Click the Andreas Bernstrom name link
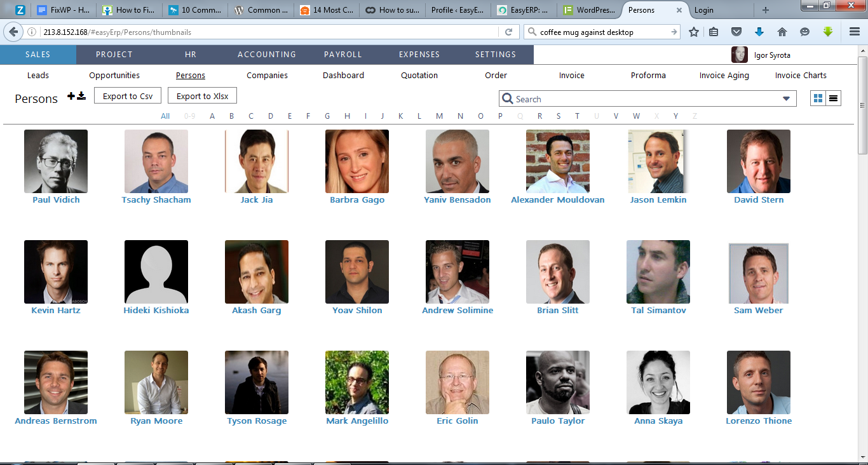The height and width of the screenshot is (465, 868). click(56, 421)
